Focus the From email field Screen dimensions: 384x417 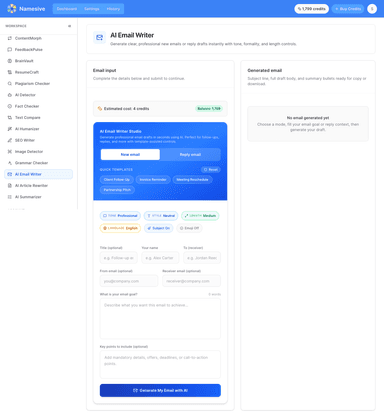[129, 281]
